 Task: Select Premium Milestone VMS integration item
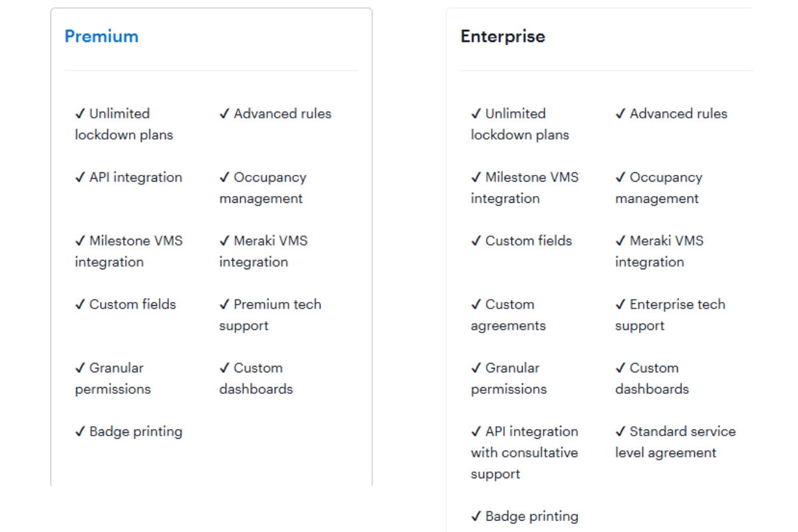pyautogui.click(x=128, y=251)
